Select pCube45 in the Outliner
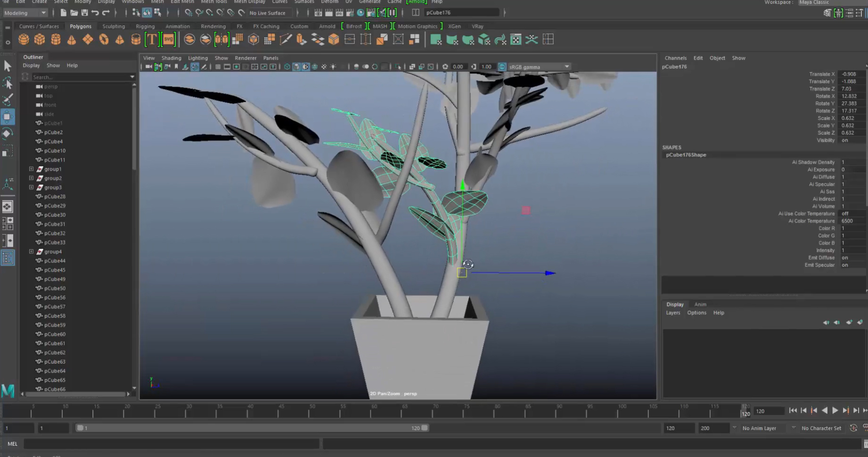 click(55, 270)
